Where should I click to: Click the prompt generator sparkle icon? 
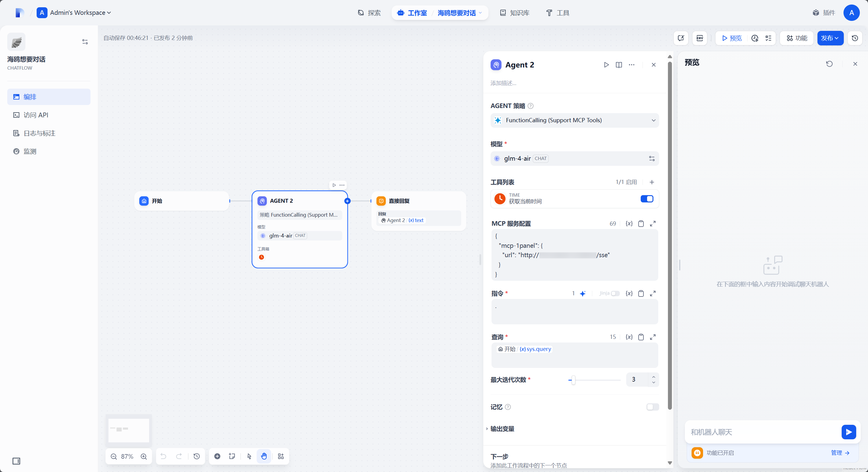click(x=583, y=293)
